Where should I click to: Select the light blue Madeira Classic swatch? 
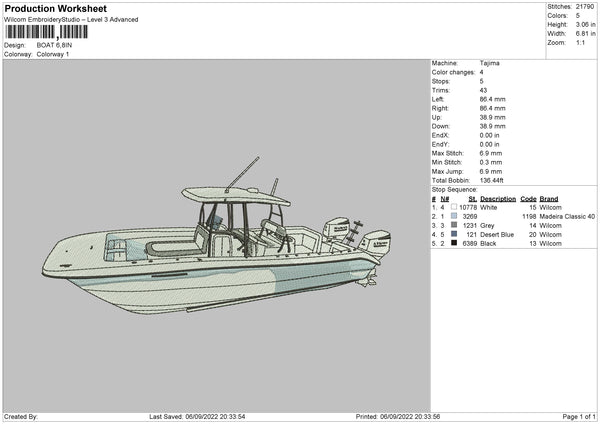pos(454,216)
